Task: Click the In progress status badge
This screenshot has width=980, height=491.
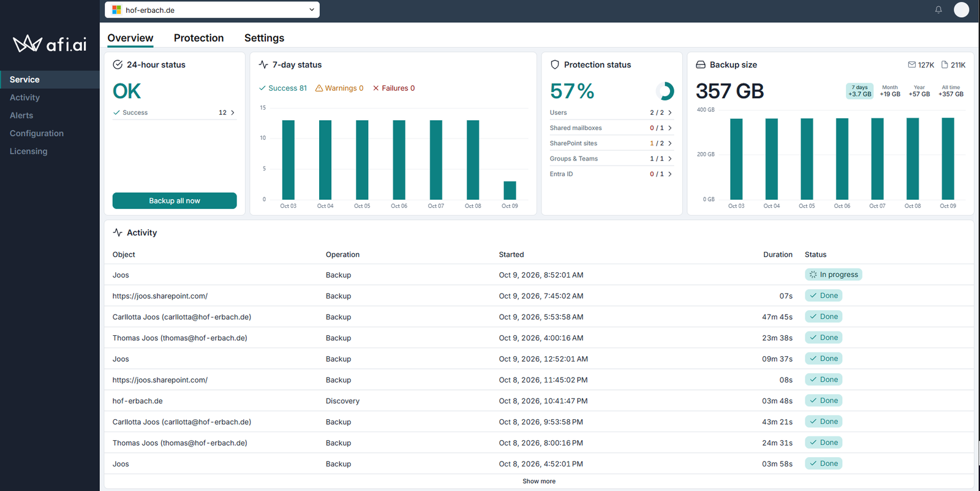Action: pyautogui.click(x=834, y=275)
